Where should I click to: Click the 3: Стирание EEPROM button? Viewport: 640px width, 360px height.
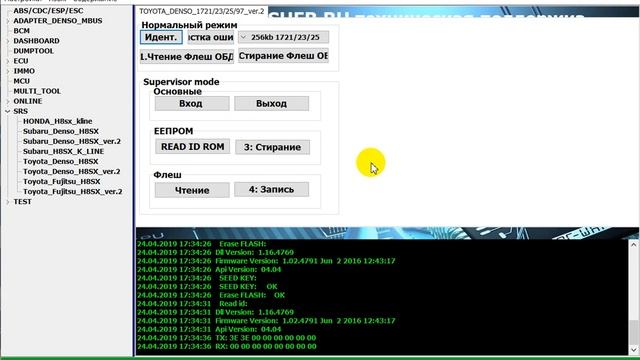click(272, 147)
